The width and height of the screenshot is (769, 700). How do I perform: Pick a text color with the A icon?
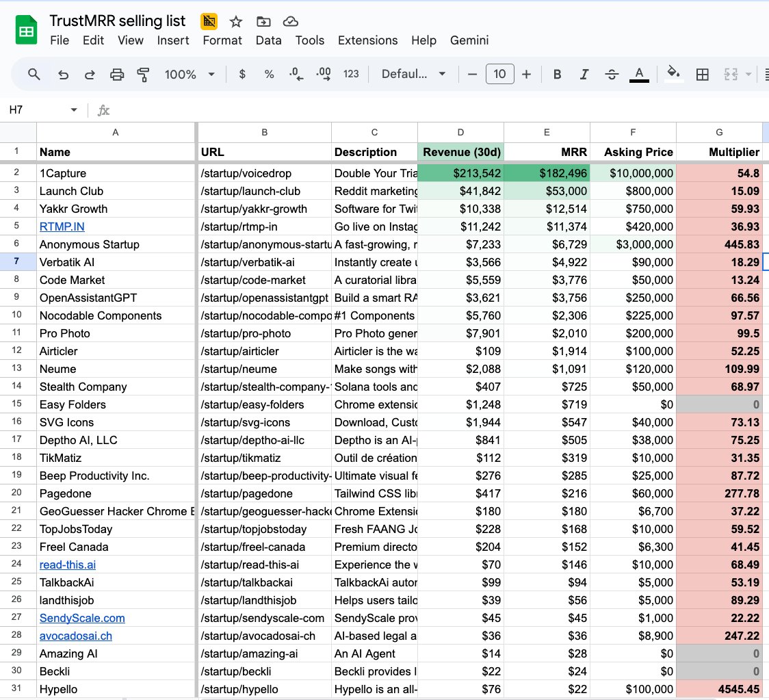[638, 74]
